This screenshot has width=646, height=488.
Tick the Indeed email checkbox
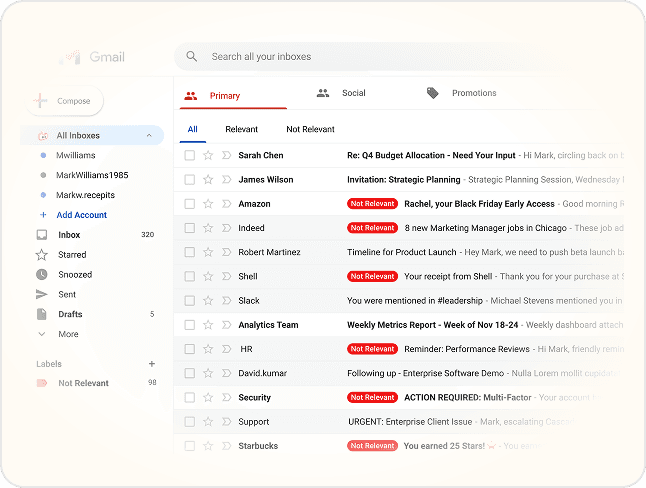[x=190, y=228]
